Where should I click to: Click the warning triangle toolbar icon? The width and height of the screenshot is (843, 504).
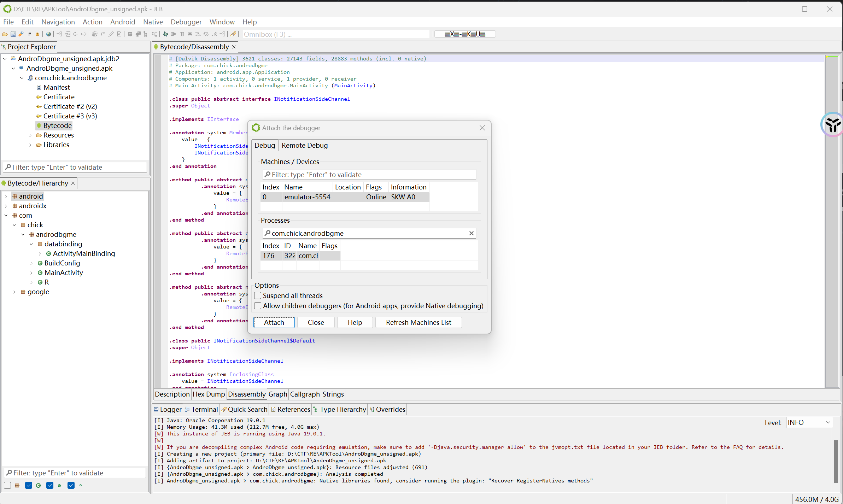point(37,34)
